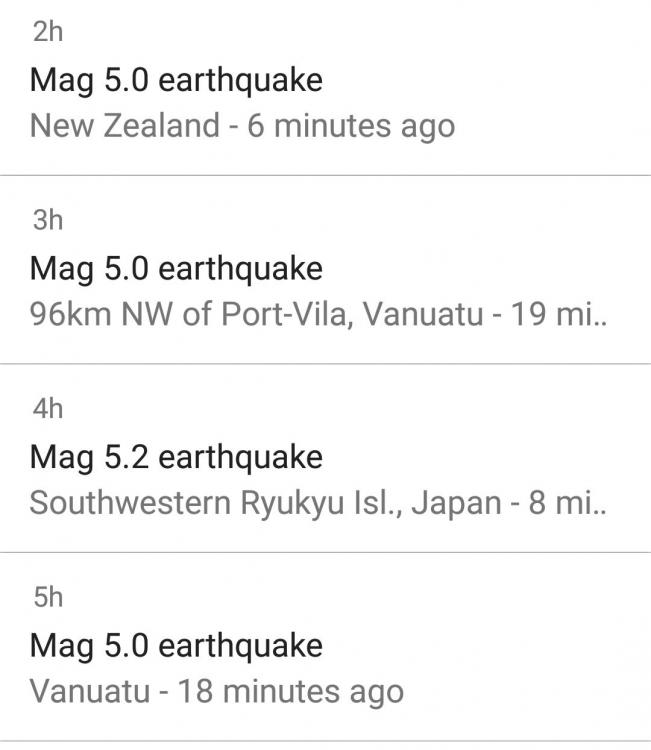Click divider below the Ryukyu Japan alert
Screen dimensions: 651x750
tap(325, 552)
